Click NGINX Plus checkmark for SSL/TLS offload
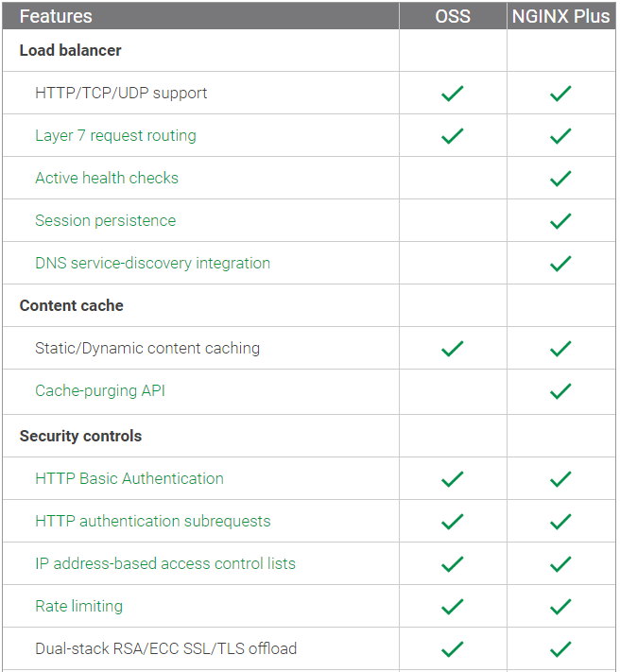Viewport: 620px width, 672px height. click(x=560, y=649)
